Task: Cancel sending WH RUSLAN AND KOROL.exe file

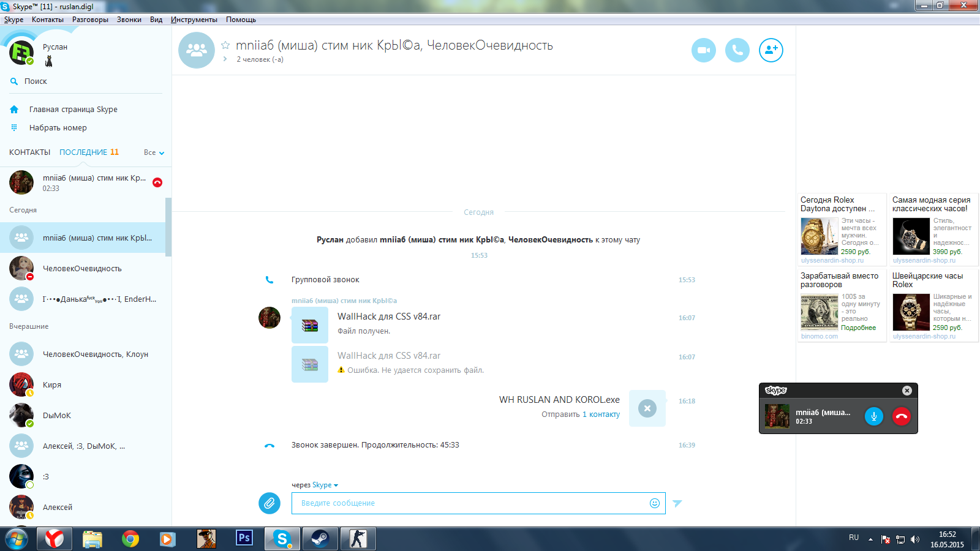Action: point(647,408)
